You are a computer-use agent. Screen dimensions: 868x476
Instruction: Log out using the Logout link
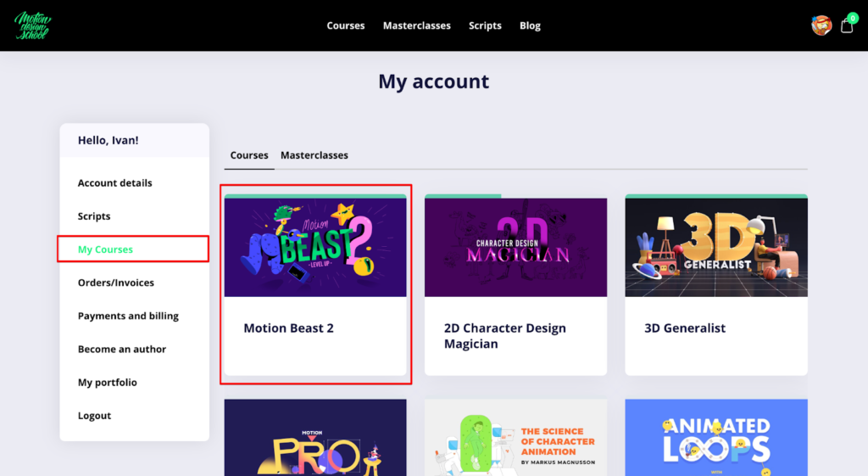tap(95, 416)
